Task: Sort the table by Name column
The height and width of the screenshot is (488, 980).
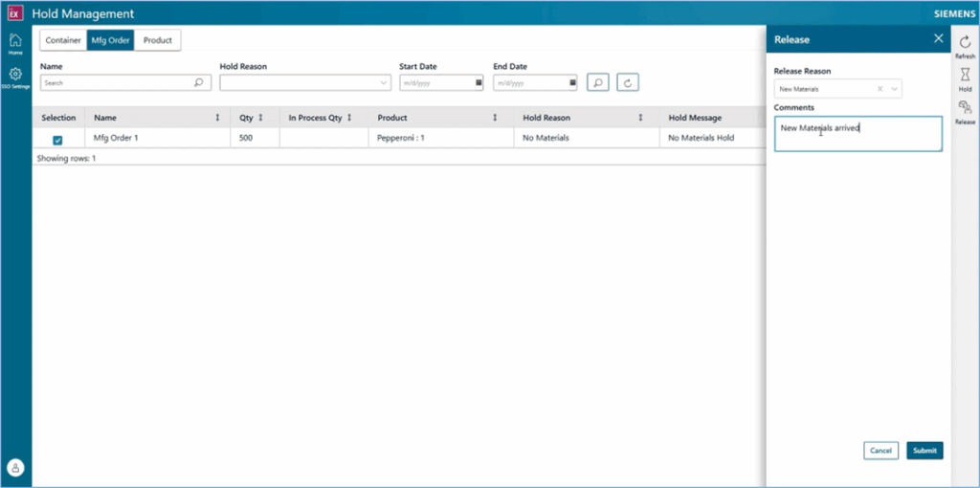Action: 217,118
